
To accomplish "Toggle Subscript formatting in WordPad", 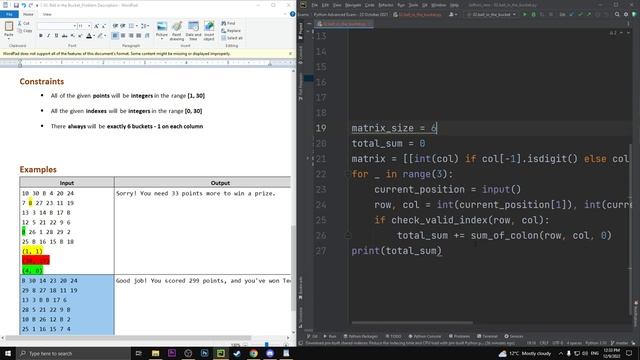I will click(x=72, y=36).
